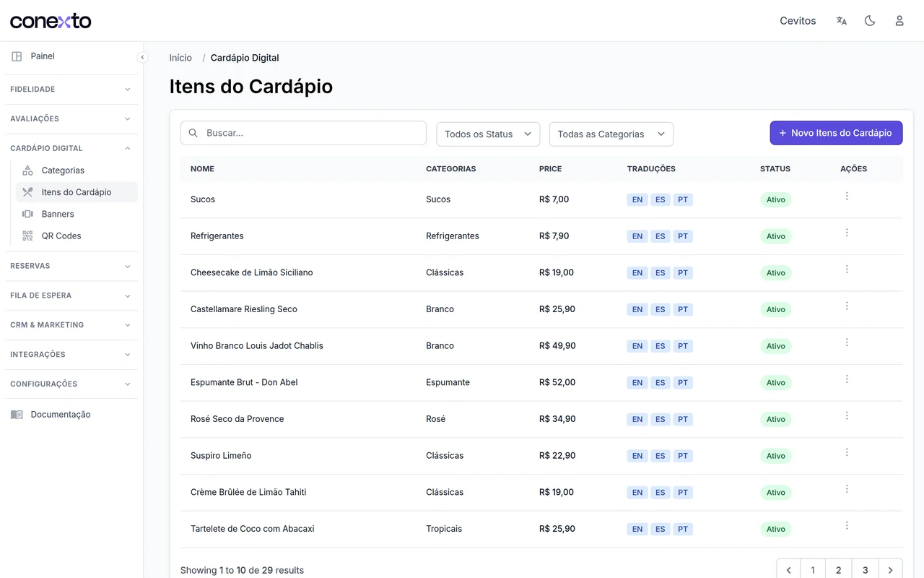The image size is (924, 578).
Task: Expand the Integrações section
Action: pyautogui.click(x=71, y=355)
